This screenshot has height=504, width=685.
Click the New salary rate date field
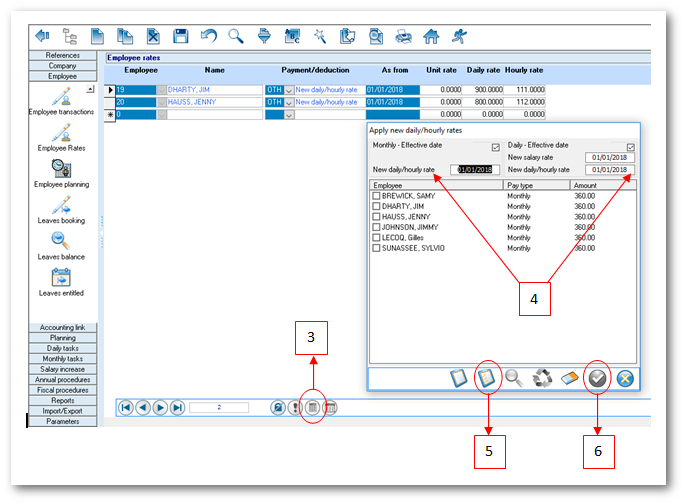point(609,157)
